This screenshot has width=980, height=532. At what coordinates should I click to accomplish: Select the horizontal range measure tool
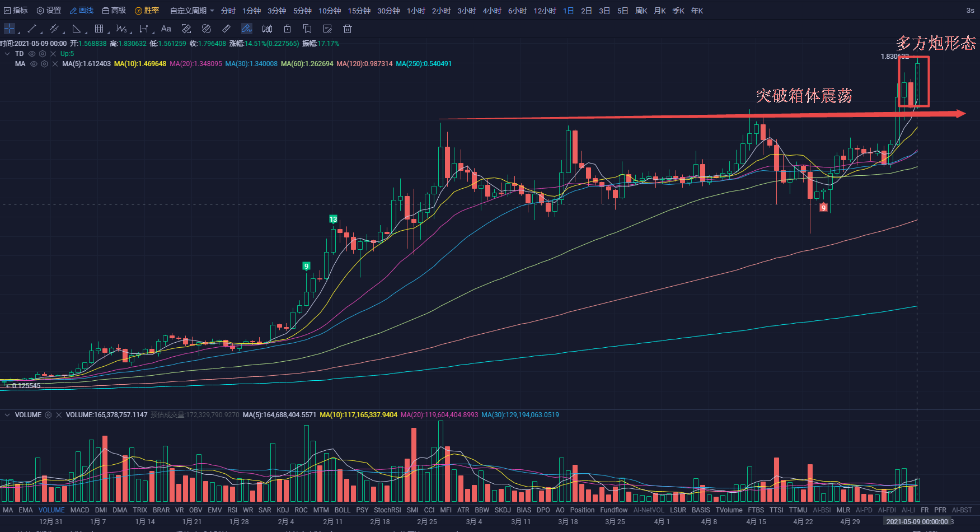point(144,29)
